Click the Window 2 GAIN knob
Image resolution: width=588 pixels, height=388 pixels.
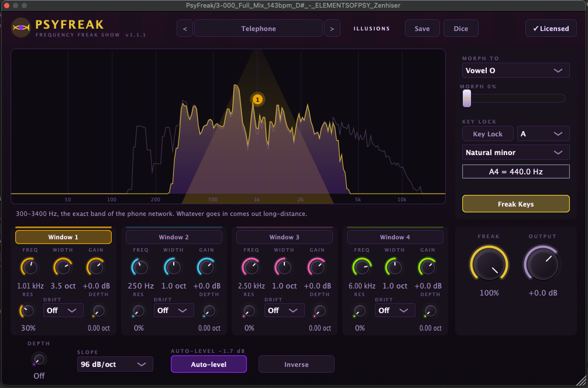click(x=207, y=267)
